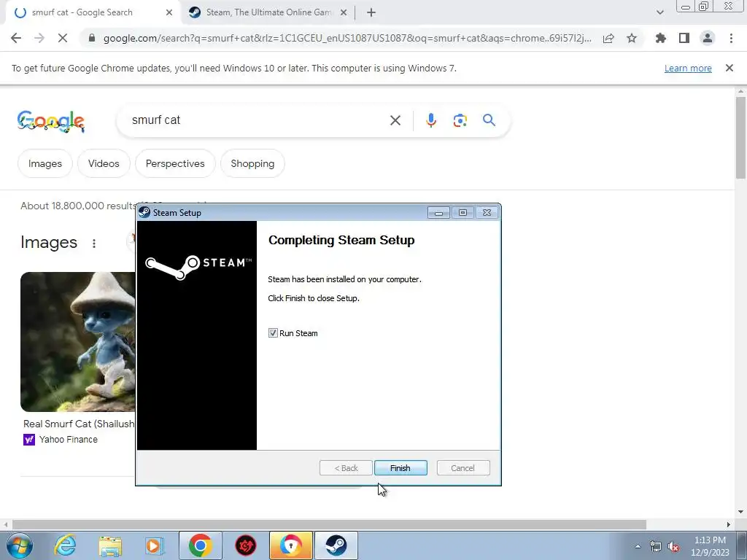
Task: Open the yellow shield app on taskbar
Action: point(291,545)
